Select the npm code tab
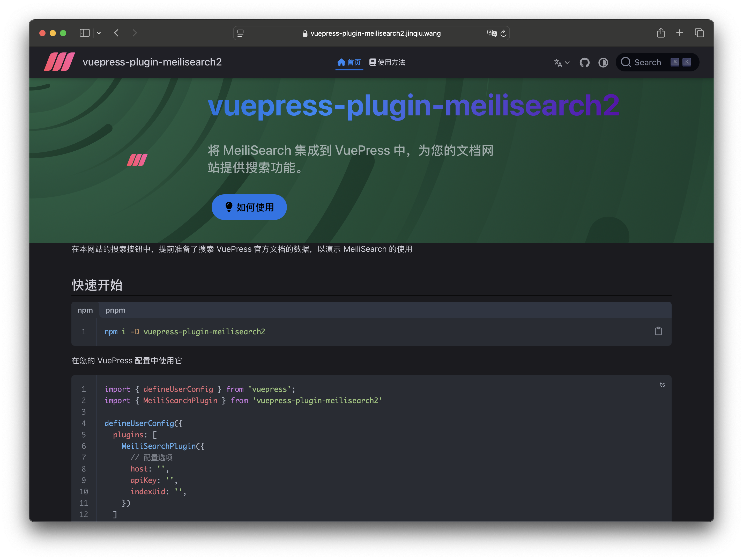The height and width of the screenshot is (560, 743). tap(85, 310)
